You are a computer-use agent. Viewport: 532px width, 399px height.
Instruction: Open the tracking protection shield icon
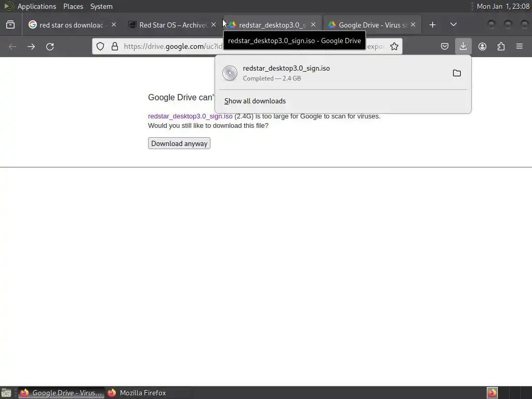coord(100,46)
